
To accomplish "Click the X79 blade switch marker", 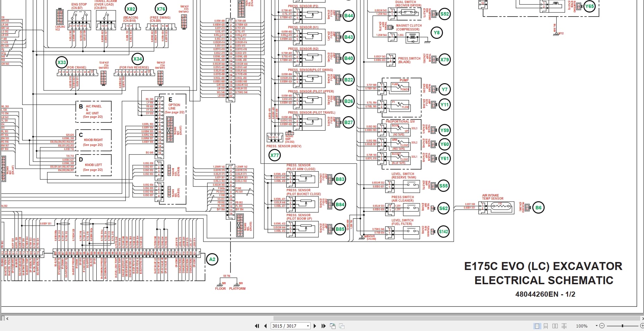I will coord(444,60).
